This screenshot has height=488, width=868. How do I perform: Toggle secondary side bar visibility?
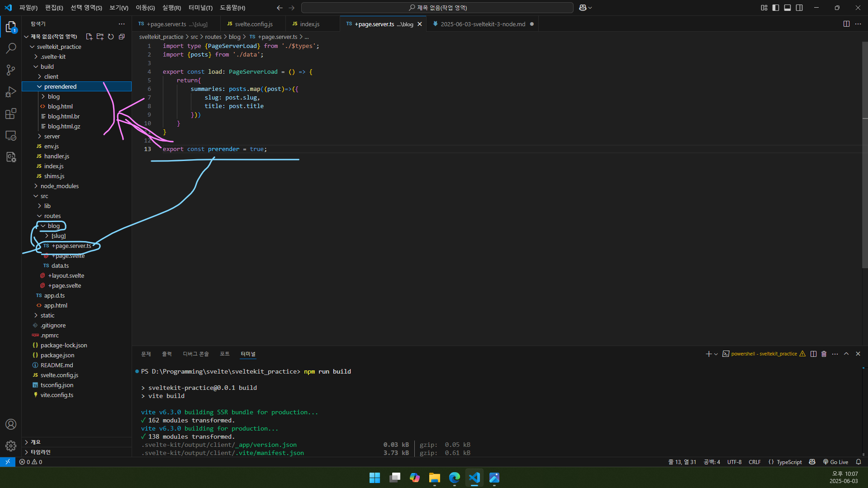click(799, 8)
